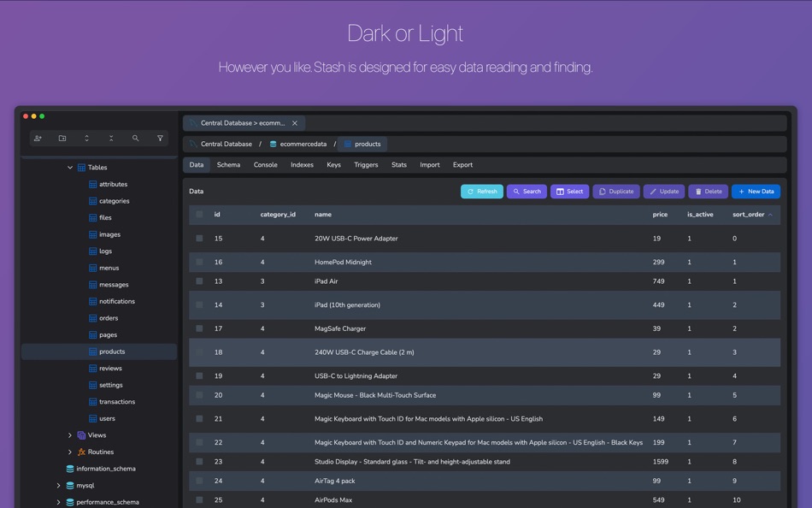Screen dimensions: 812x508
Task: Click the Update button
Action: tap(664, 192)
